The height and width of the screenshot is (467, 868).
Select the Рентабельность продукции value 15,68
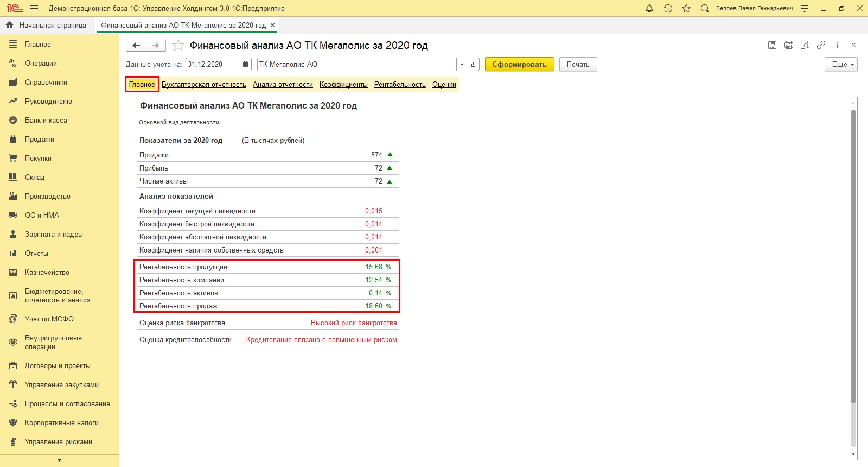click(374, 267)
